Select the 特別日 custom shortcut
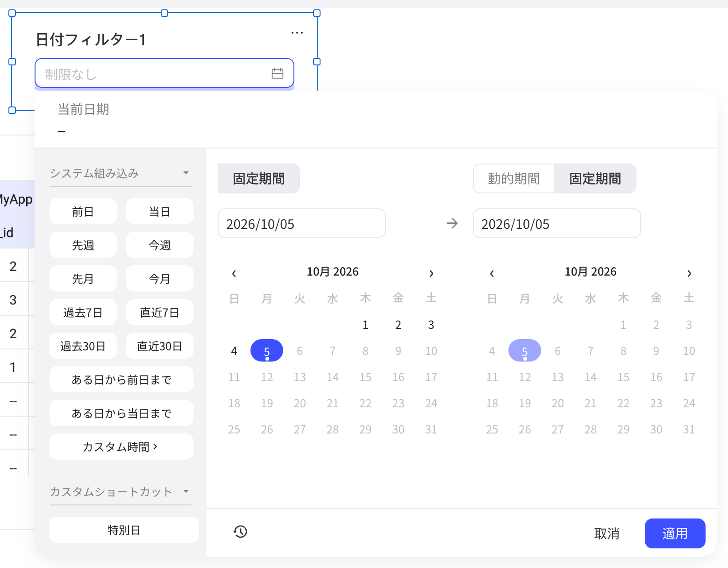This screenshot has width=728, height=568. point(124,530)
